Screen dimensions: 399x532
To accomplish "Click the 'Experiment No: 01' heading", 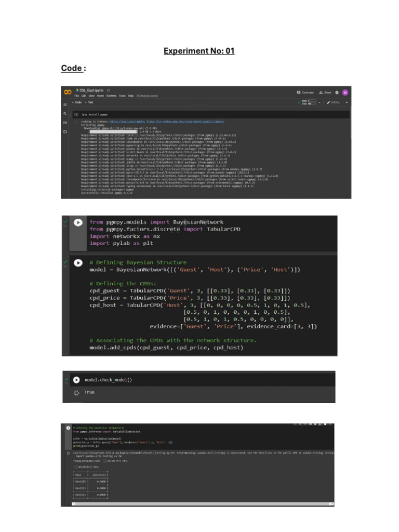I will tap(199, 51).
